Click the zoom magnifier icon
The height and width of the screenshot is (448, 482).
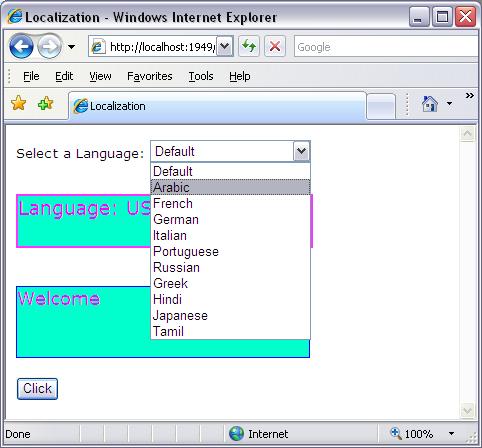pyautogui.click(x=395, y=433)
